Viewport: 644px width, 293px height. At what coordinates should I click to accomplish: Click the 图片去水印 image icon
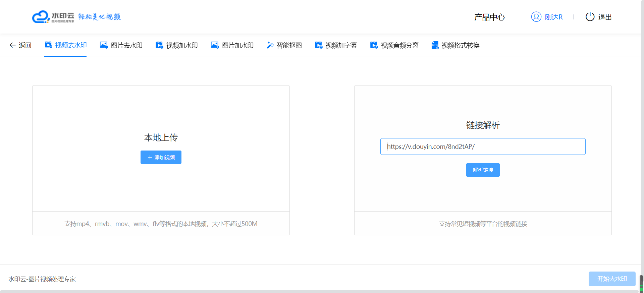104,45
